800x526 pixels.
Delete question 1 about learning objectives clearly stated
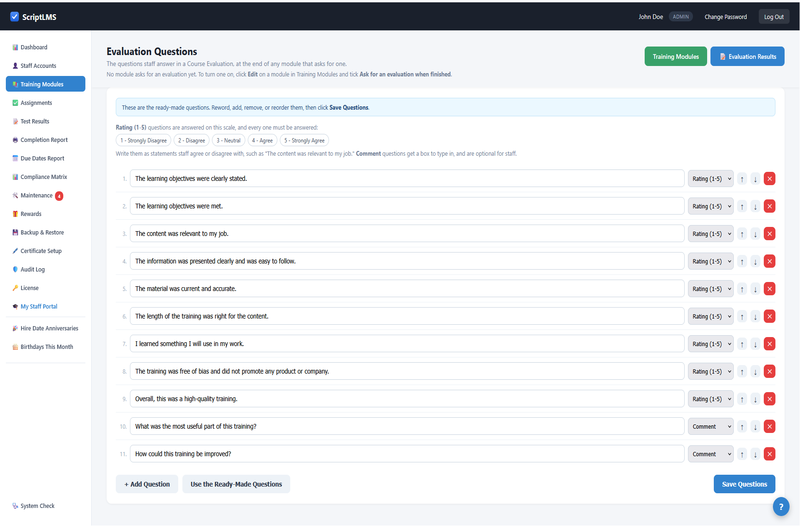point(769,179)
